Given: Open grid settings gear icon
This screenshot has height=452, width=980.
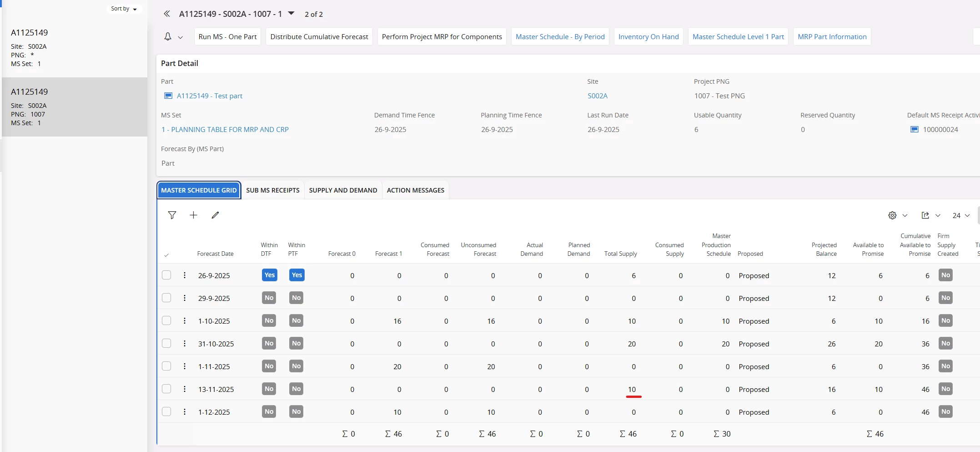Looking at the screenshot, I should 892,215.
